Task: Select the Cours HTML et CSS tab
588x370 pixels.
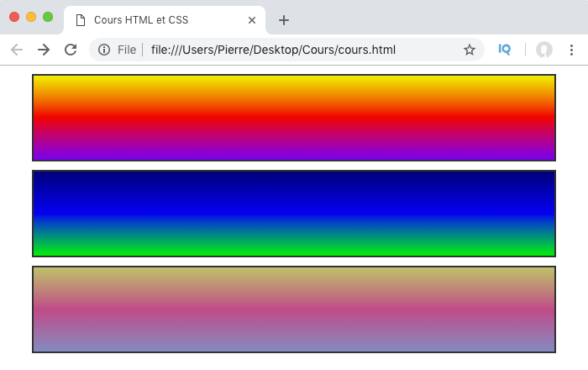Action: 165,20
